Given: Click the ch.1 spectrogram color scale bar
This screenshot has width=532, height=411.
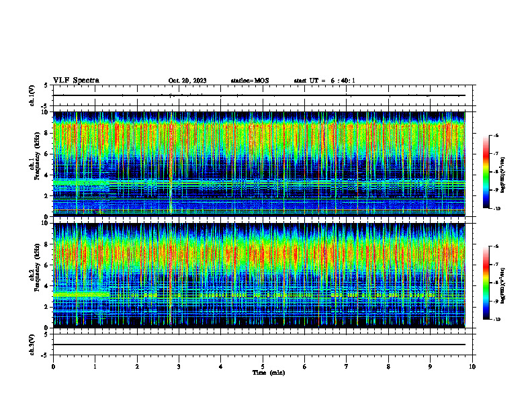Looking at the screenshot, I should click(x=486, y=172).
